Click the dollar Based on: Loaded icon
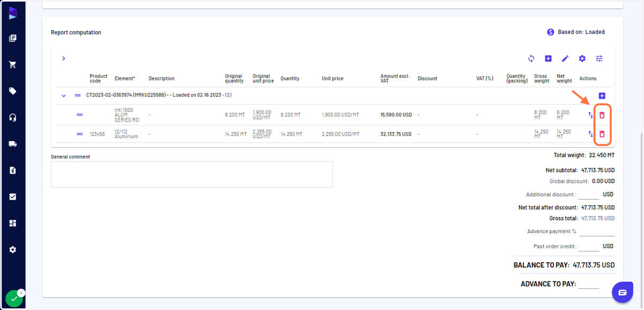644x310 pixels. click(x=550, y=32)
